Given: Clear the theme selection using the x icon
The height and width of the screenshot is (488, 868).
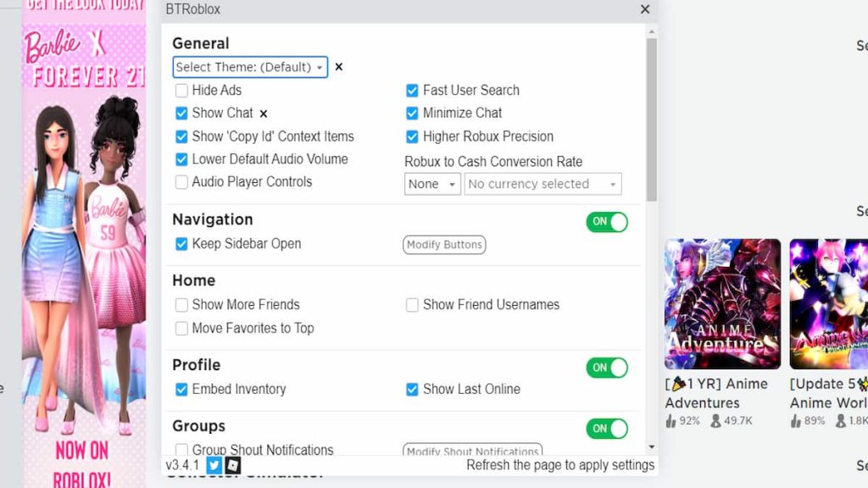Looking at the screenshot, I should click(x=338, y=66).
